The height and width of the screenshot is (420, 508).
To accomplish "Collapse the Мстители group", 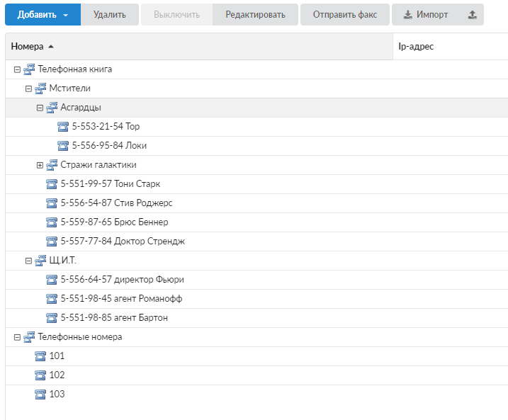I will click(28, 89).
